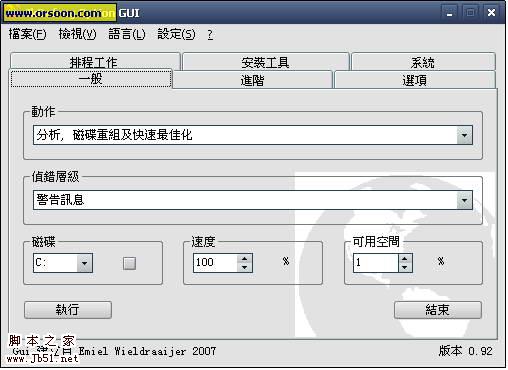This screenshot has width=508, height=370.
Task: Switch to the 系統 tab
Action: [423, 62]
